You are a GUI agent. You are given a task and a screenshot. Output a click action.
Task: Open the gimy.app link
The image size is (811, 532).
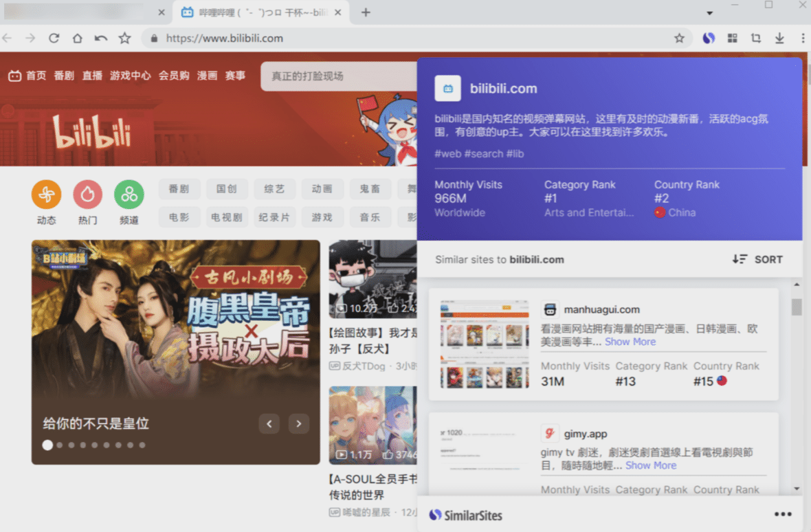(586, 434)
